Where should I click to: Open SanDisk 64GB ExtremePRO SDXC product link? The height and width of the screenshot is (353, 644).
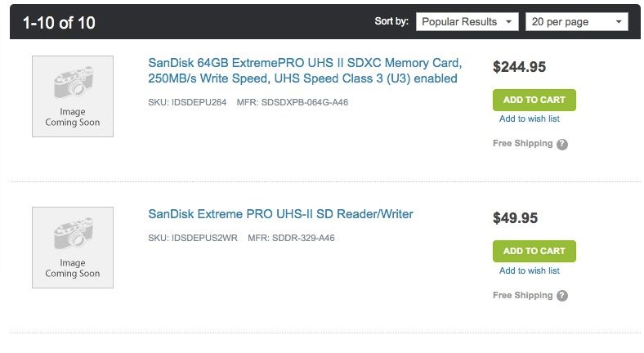tap(305, 70)
